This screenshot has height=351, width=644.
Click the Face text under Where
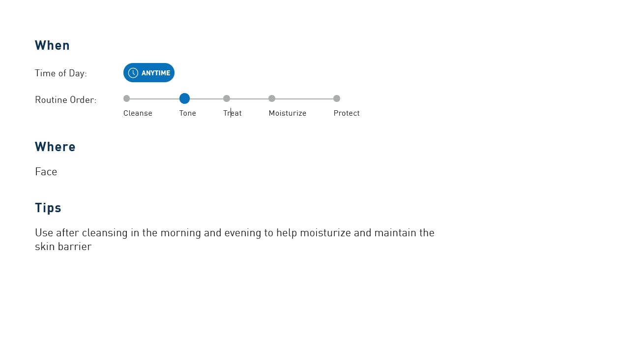(x=46, y=172)
